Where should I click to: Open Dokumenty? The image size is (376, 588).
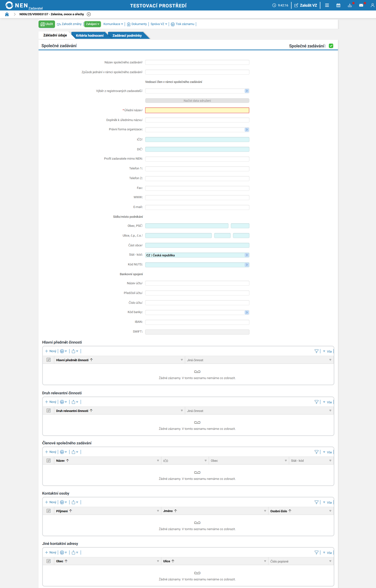(137, 24)
